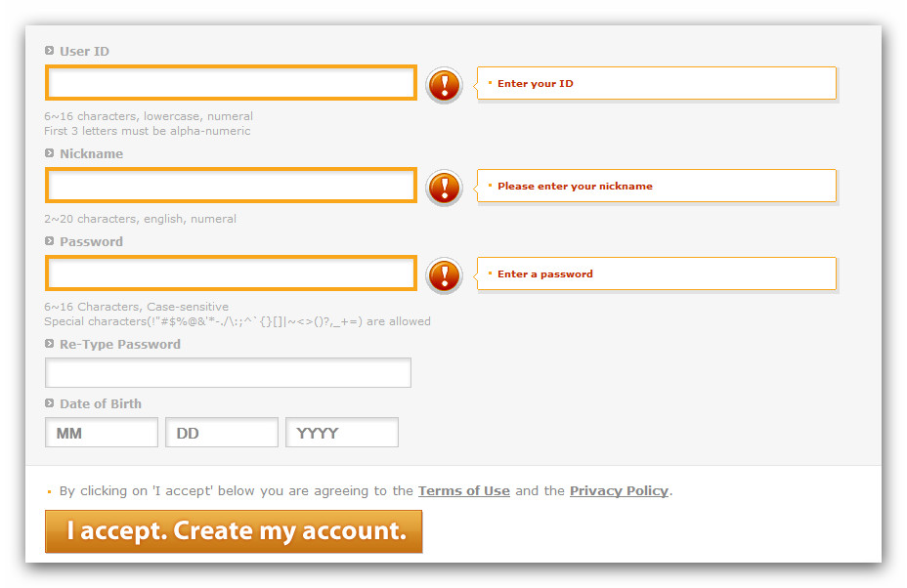
Task: Click into the Nickname input box
Action: [231, 186]
